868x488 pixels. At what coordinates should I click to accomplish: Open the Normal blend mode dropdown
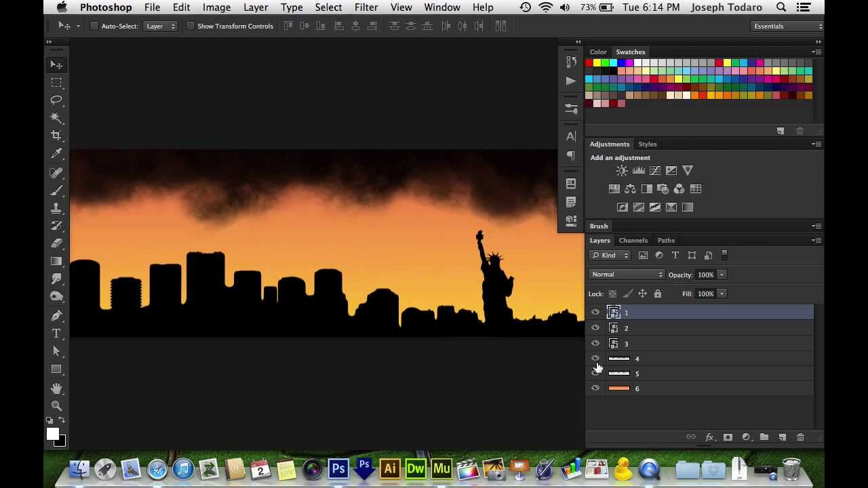(x=627, y=274)
